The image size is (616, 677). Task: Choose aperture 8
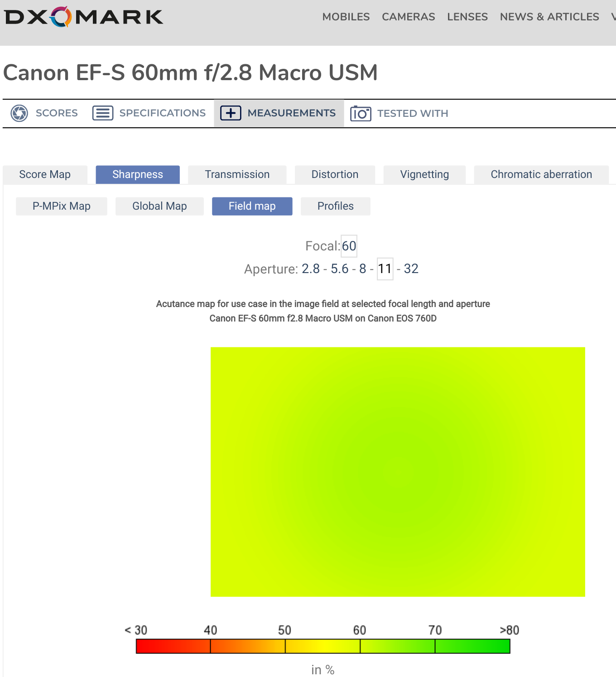pyautogui.click(x=362, y=269)
